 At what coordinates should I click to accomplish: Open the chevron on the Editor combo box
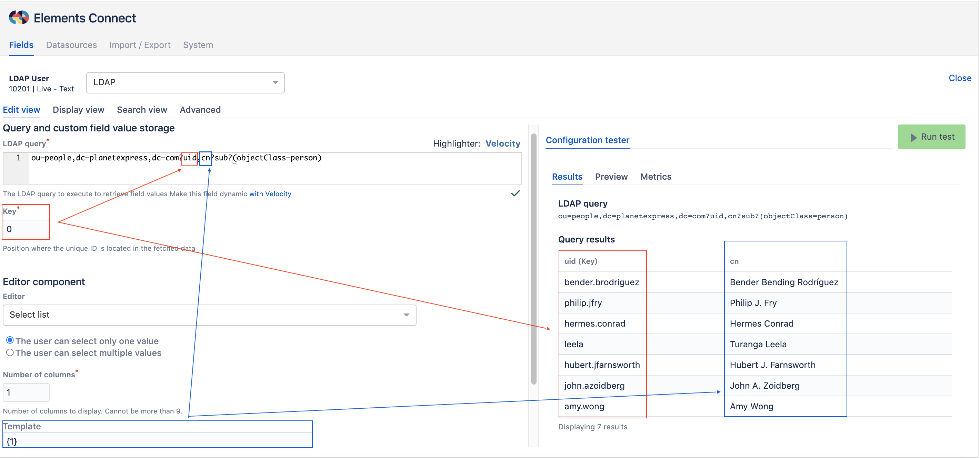click(406, 315)
